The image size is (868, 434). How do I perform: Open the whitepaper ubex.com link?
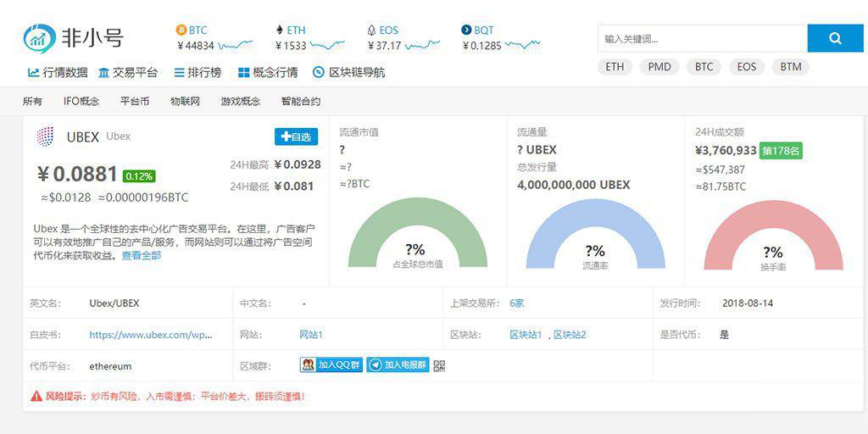tap(151, 334)
